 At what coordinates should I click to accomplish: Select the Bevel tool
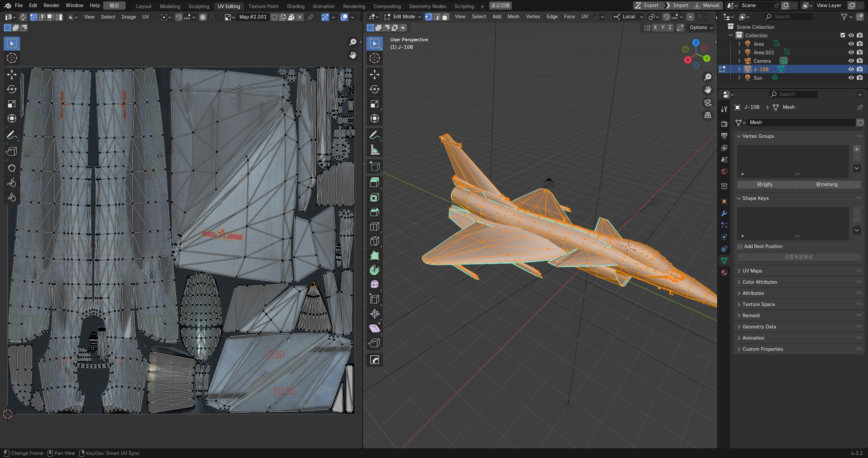[375, 212]
